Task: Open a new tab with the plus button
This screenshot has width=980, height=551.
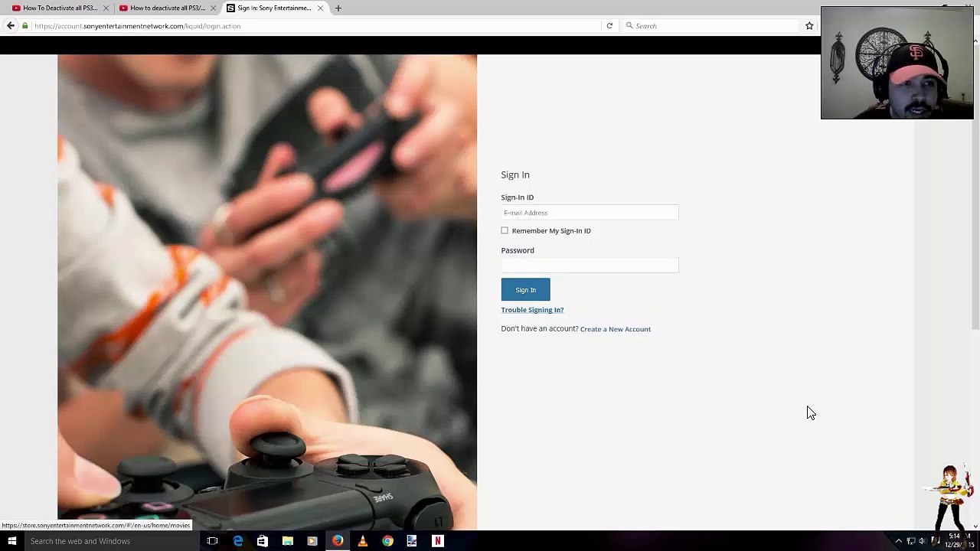Action: point(338,8)
